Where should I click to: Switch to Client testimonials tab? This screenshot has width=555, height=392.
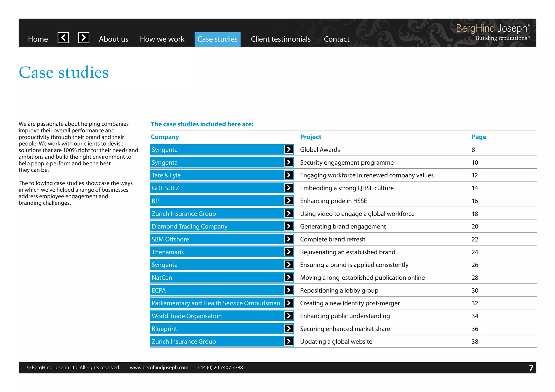(280, 39)
